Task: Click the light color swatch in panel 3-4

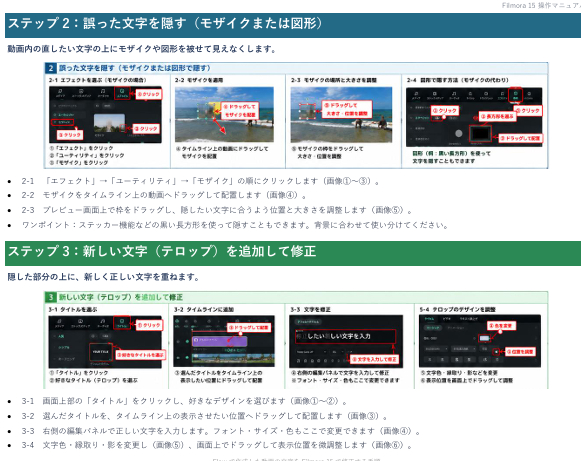Action: point(485,338)
